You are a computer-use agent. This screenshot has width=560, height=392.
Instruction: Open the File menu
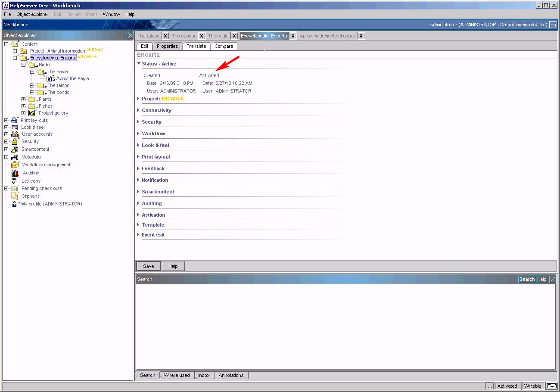tap(7, 14)
